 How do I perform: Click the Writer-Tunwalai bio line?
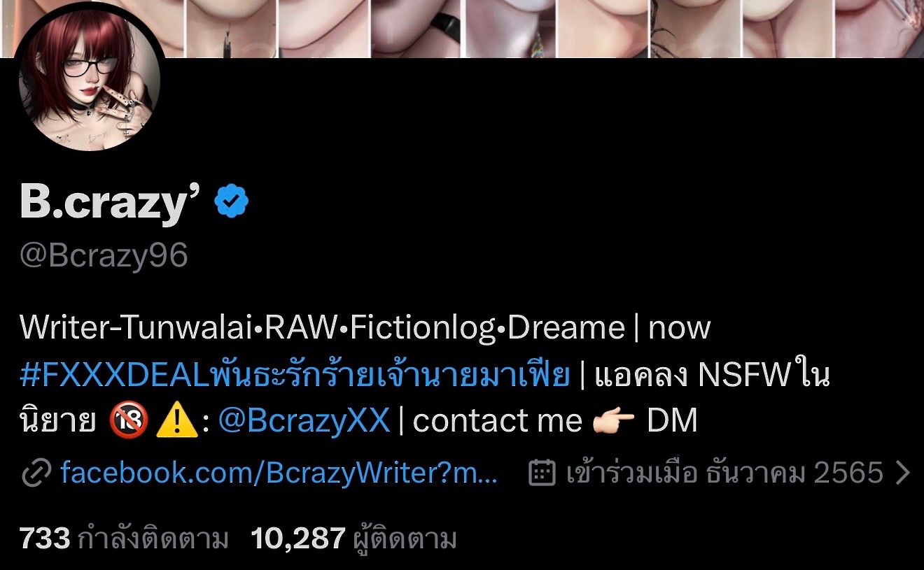(365, 328)
